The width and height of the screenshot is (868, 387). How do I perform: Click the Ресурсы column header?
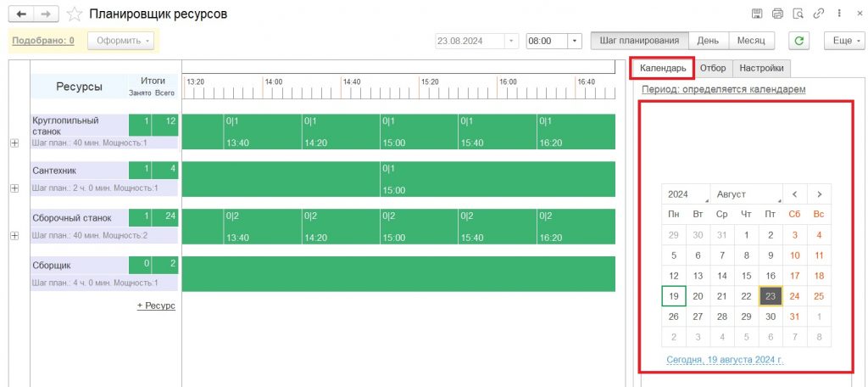pyautogui.click(x=79, y=87)
